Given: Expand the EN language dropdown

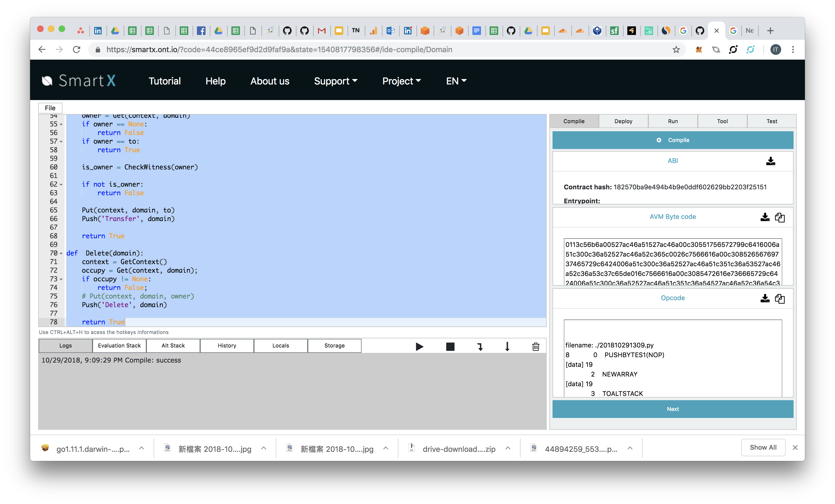Looking at the screenshot, I should click(456, 81).
